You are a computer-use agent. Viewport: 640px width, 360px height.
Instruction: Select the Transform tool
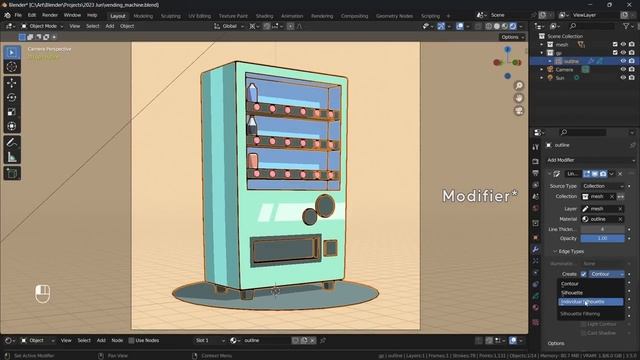pyautogui.click(x=12, y=126)
